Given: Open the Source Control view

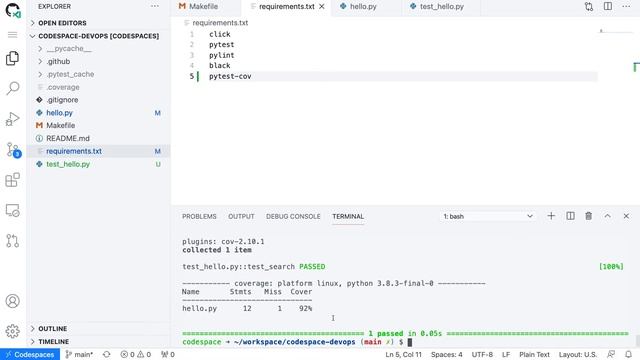Looking at the screenshot, I should pos(13,149).
